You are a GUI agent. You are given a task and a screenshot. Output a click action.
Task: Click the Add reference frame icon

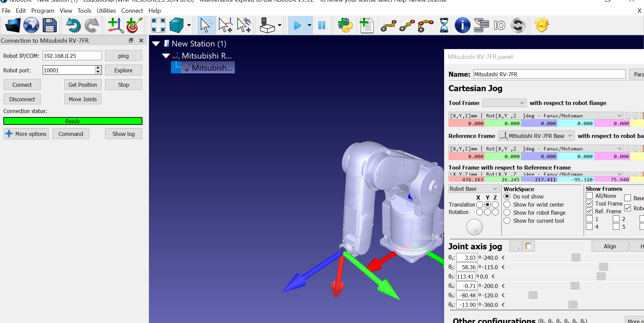(115, 26)
